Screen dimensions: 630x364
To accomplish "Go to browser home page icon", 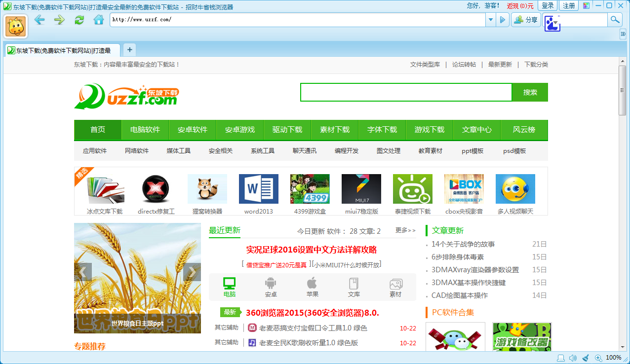I will point(99,20).
